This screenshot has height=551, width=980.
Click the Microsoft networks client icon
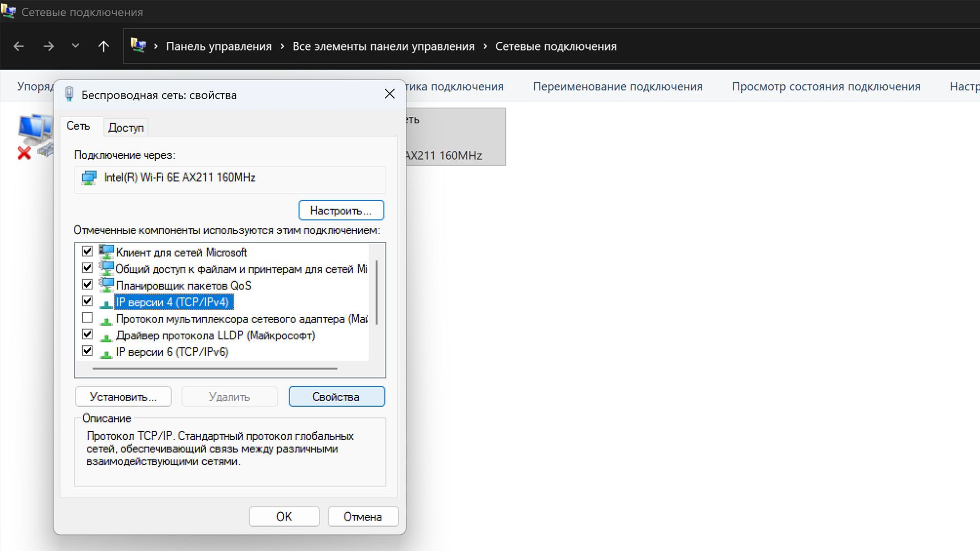coord(106,252)
